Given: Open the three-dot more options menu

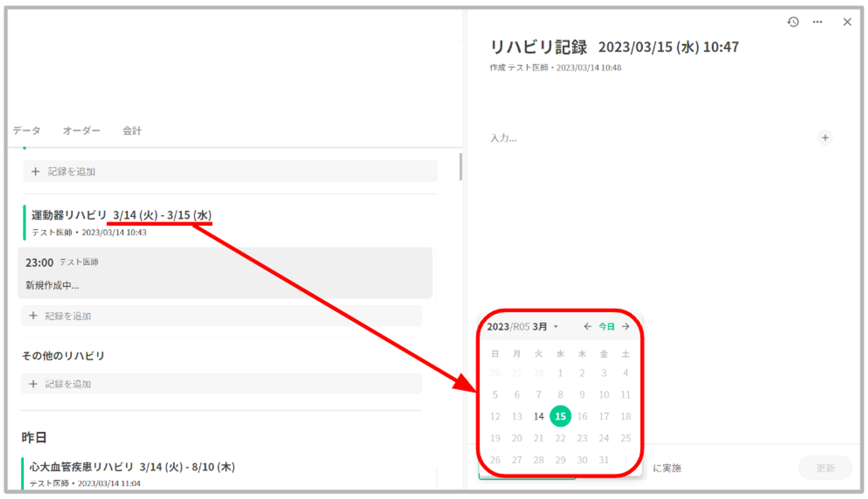Looking at the screenshot, I should pos(818,22).
